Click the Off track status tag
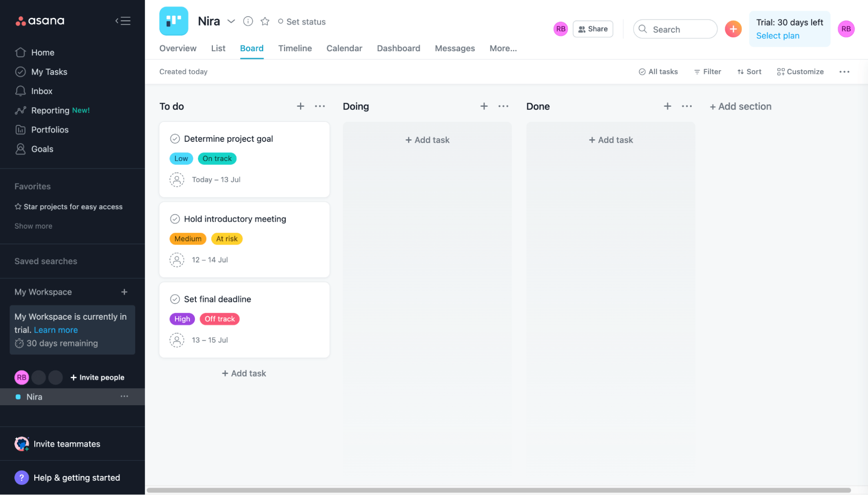 pyautogui.click(x=220, y=319)
